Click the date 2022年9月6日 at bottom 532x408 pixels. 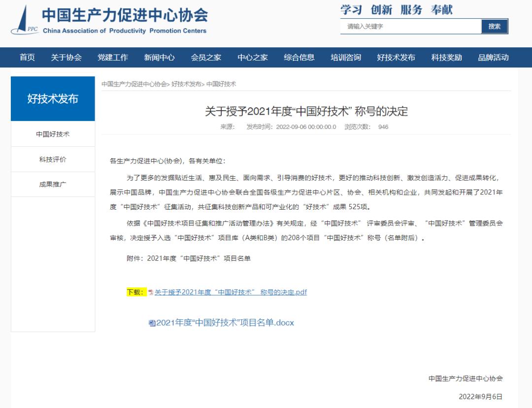coord(480,397)
